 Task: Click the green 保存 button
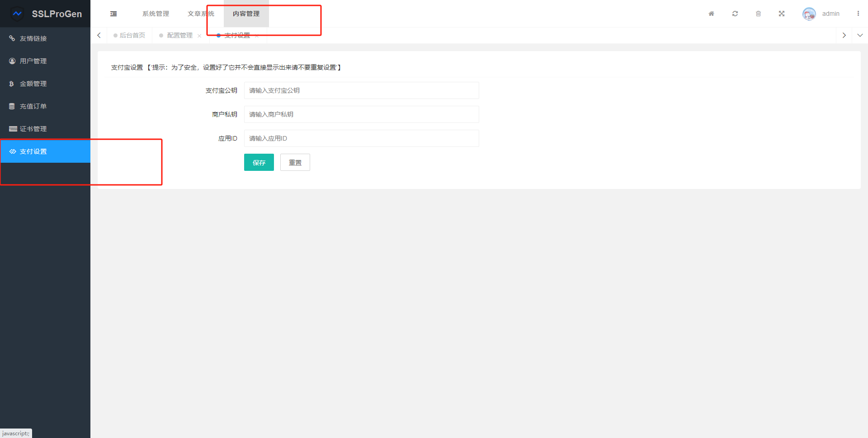pos(259,162)
